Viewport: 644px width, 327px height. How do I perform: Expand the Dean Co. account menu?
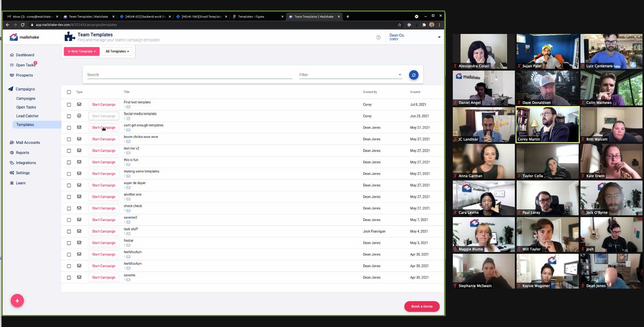[415, 37]
